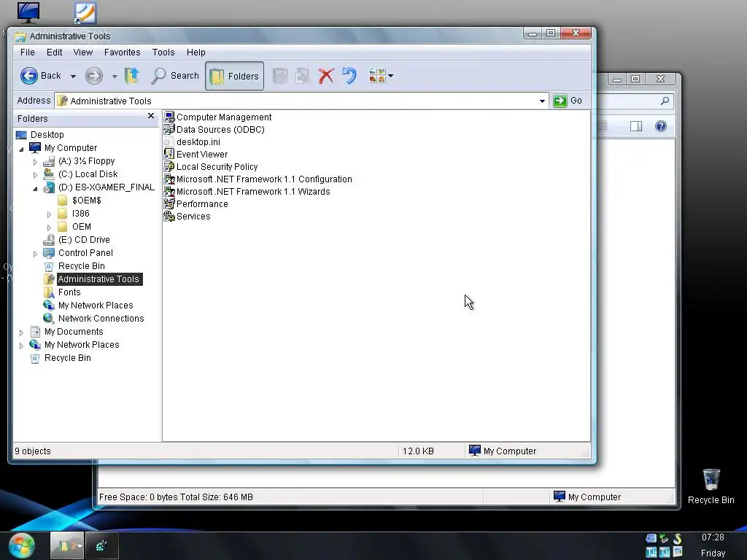Click the red Delete icon

(326, 76)
